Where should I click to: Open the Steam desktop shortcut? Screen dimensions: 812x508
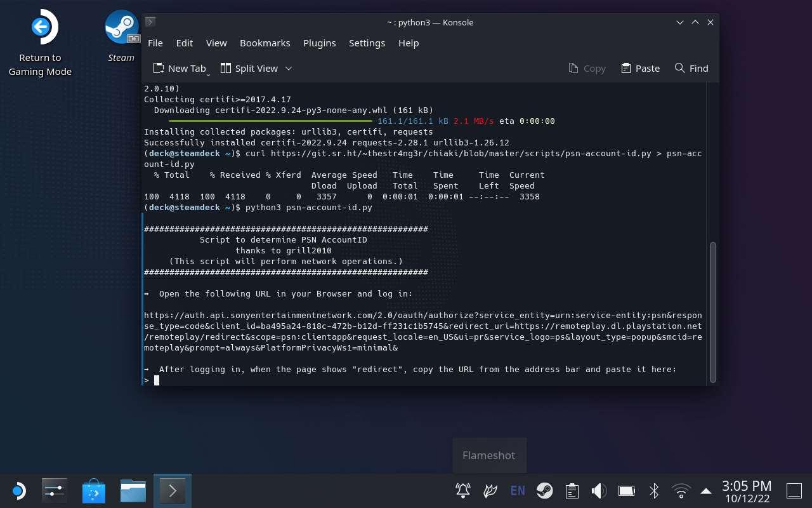(x=121, y=29)
